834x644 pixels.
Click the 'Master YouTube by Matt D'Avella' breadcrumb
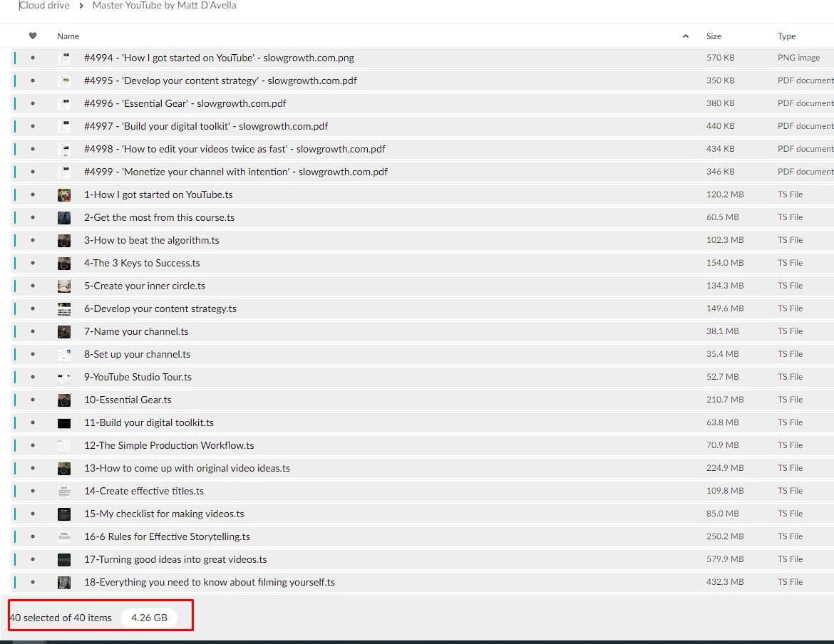point(164,6)
